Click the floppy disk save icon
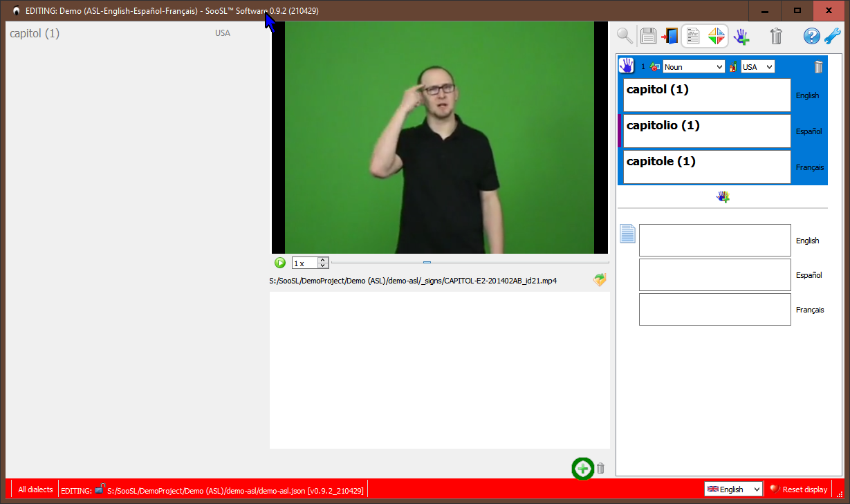Image resolution: width=850 pixels, height=504 pixels. coord(648,36)
